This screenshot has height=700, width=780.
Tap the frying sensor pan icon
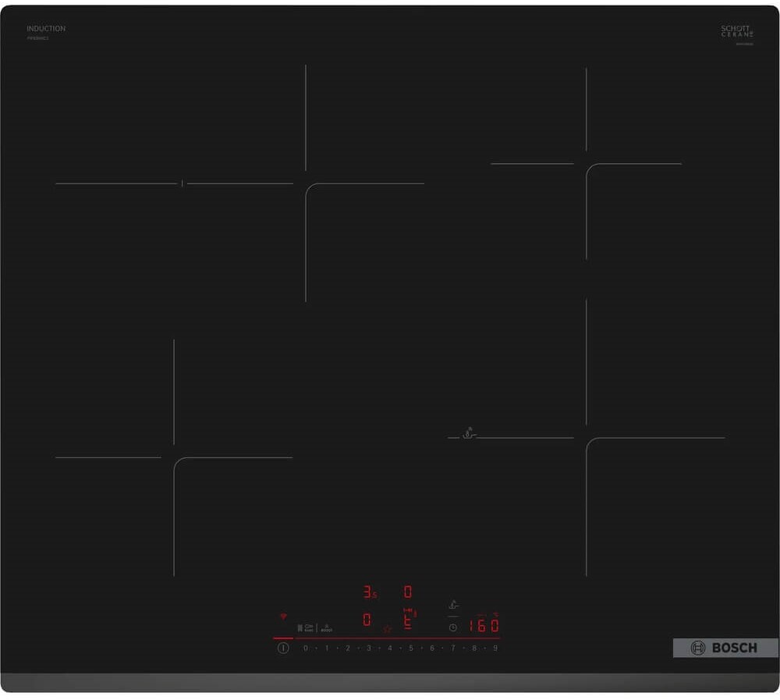[x=454, y=604]
